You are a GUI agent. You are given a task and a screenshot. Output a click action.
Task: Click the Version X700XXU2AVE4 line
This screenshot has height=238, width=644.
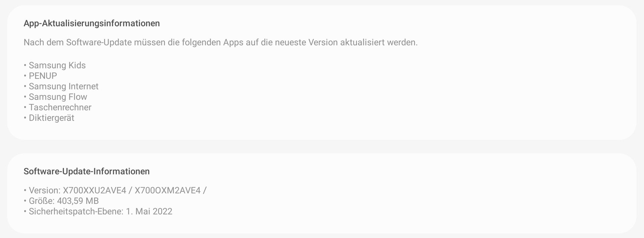pos(115,190)
